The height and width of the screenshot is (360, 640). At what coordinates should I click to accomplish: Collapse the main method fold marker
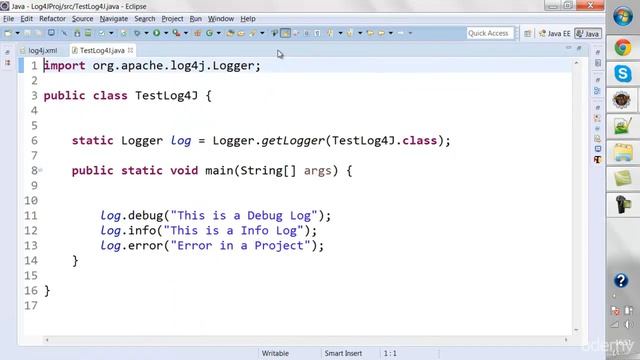(x=40, y=171)
